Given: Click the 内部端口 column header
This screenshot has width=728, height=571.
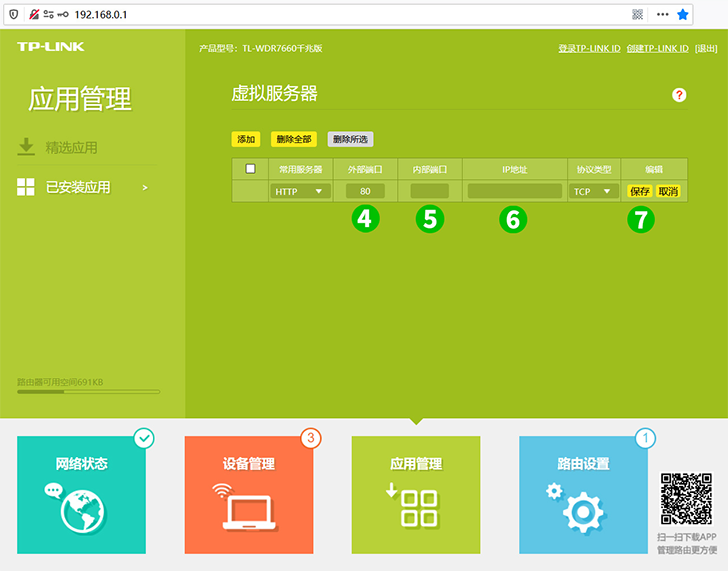Looking at the screenshot, I should (430, 169).
